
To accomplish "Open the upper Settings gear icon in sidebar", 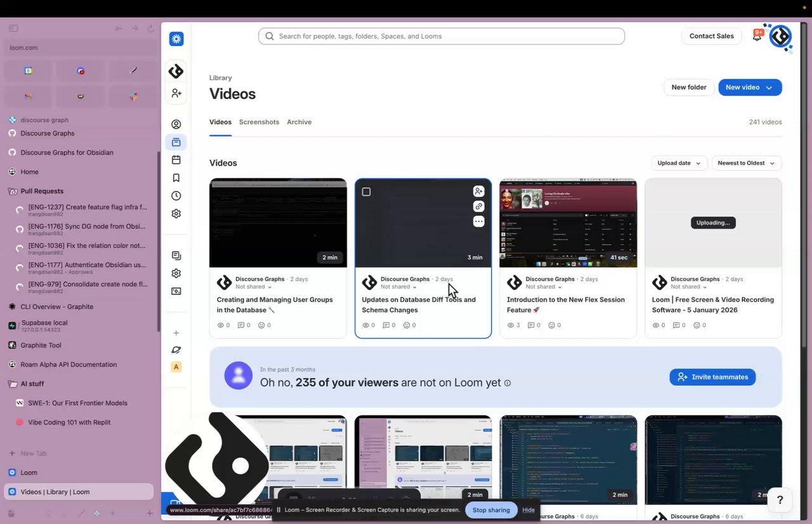I will 176,214.
